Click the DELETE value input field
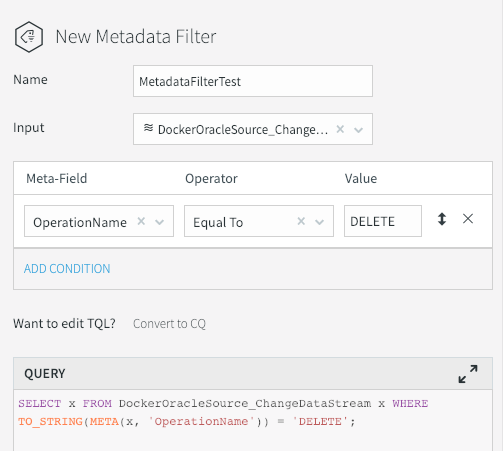 tap(383, 221)
